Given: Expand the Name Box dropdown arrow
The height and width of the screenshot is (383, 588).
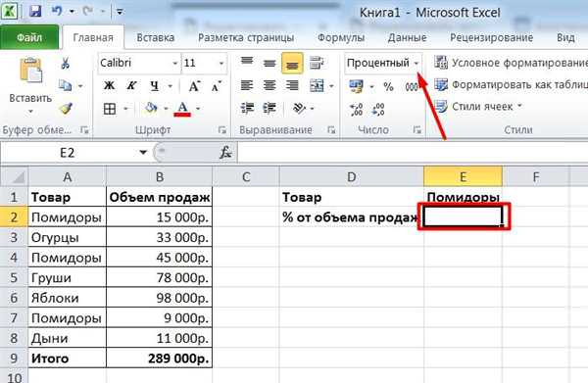Looking at the screenshot, I should (143, 153).
